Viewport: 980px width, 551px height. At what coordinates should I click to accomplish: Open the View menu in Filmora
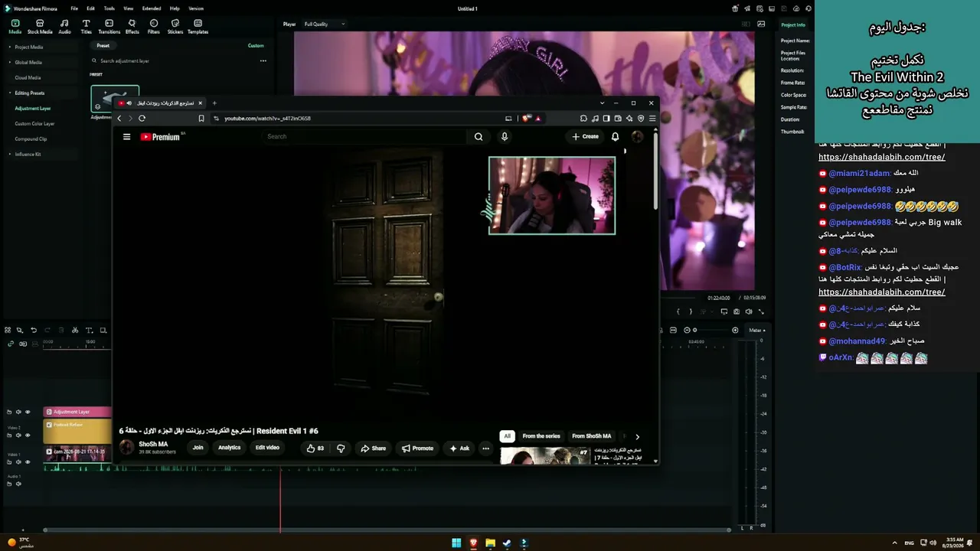tap(129, 8)
